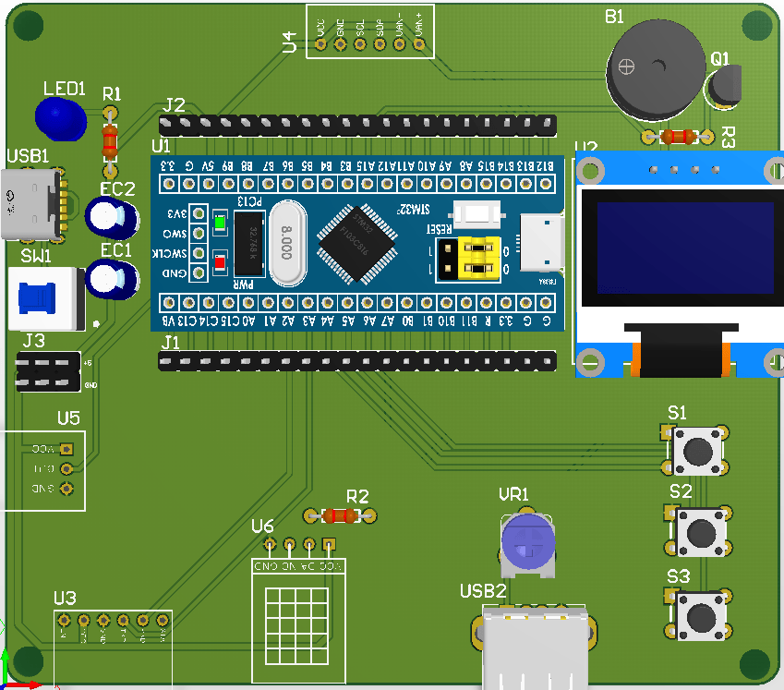This screenshot has height=690, width=784.
Task: Click the U5 designator label
Action: click(x=68, y=418)
